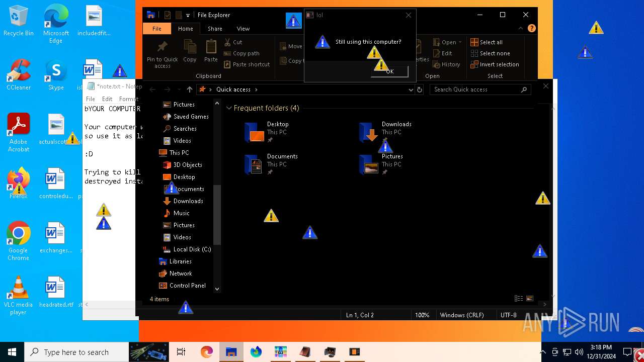Viewport: 644px width, 362px height.
Task: Open the Desktop frequent folder
Action: coord(267,133)
